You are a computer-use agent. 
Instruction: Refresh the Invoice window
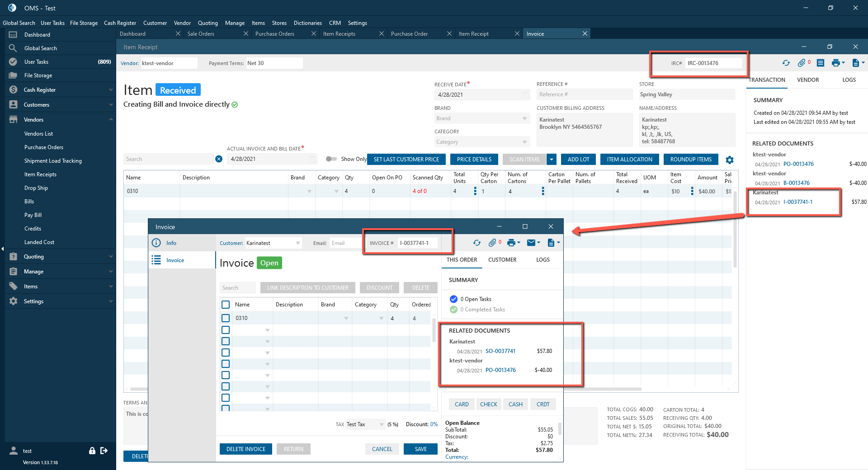pos(477,243)
